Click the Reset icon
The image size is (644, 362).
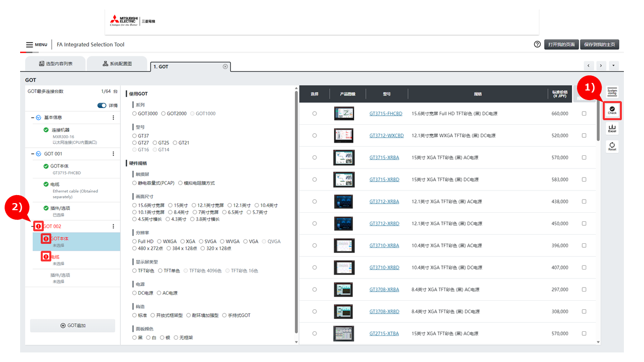612,146
